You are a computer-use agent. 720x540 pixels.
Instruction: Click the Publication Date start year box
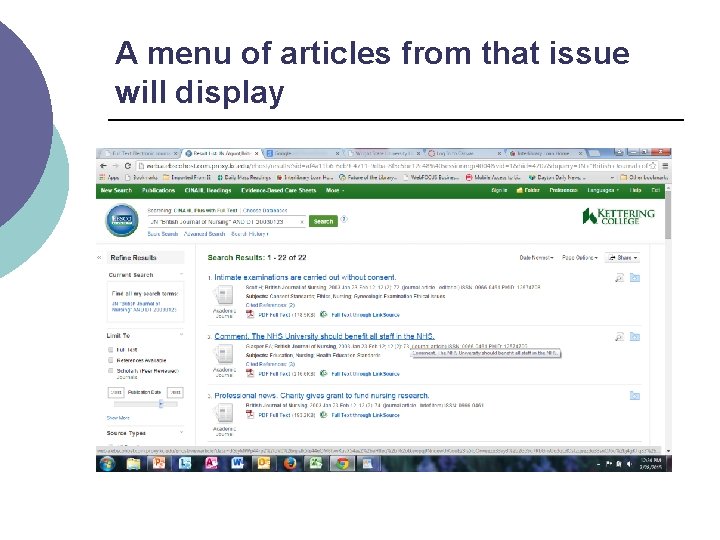(x=116, y=392)
